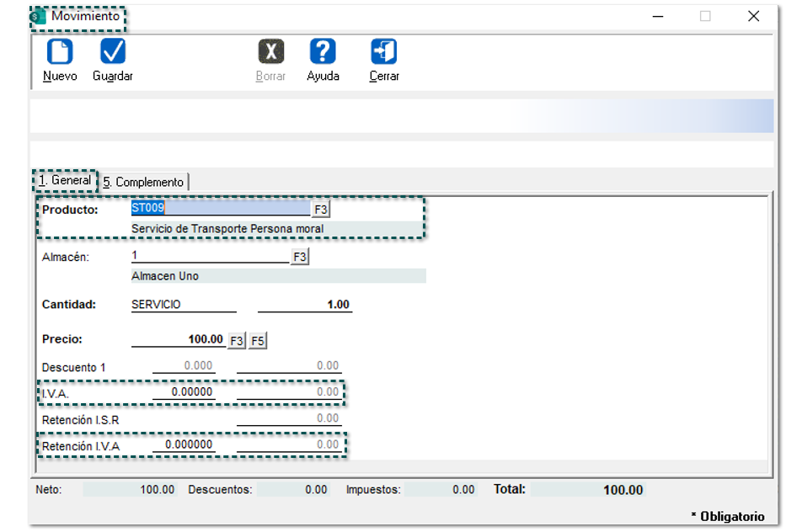Click the Descuentos total value
The height and width of the screenshot is (532, 786).
(x=292, y=489)
